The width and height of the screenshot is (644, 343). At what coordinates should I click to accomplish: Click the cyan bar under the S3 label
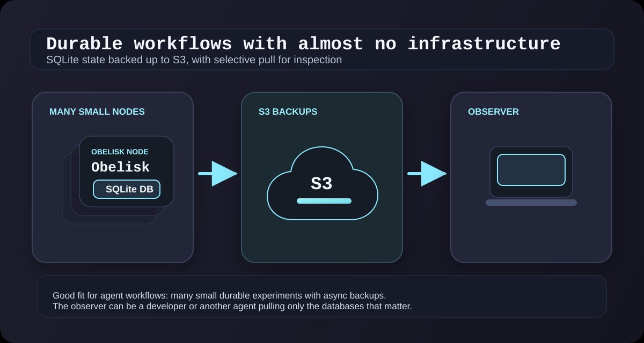(324, 201)
